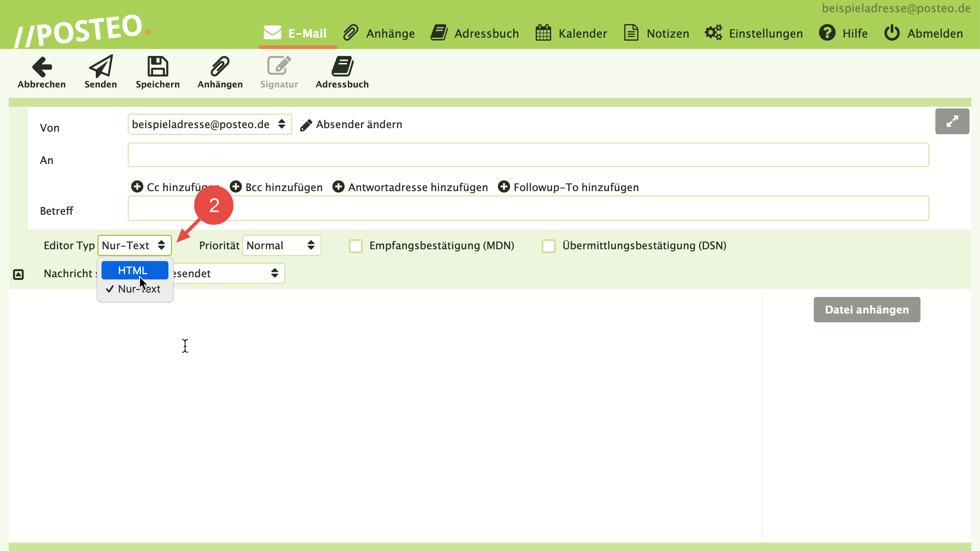Open the Adressbuch toolbar book icon
Screen dimensions: 980x551
coord(342,67)
